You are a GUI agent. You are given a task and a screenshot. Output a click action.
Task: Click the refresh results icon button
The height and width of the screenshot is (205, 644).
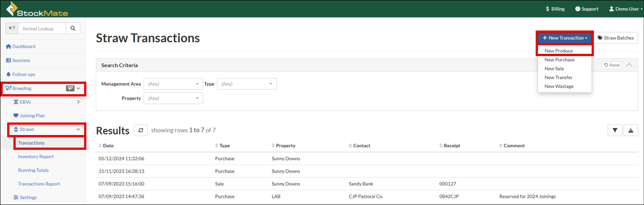click(x=141, y=130)
